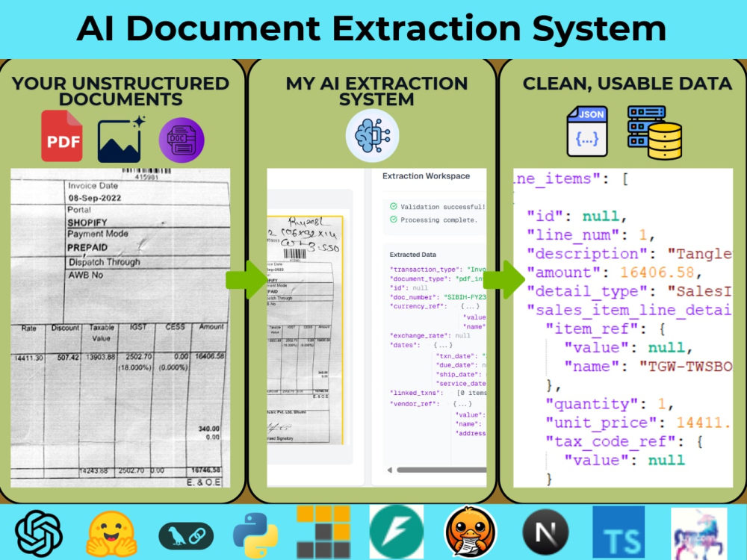The image size is (747, 560).
Task: Click the orange duck holding paper logo
Action: pyautogui.click(x=471, y=532)
